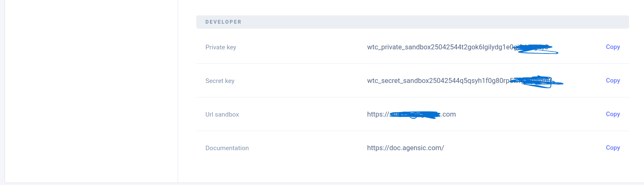
Task: Click the Url sandbox https value
Action: coord(411,114)
